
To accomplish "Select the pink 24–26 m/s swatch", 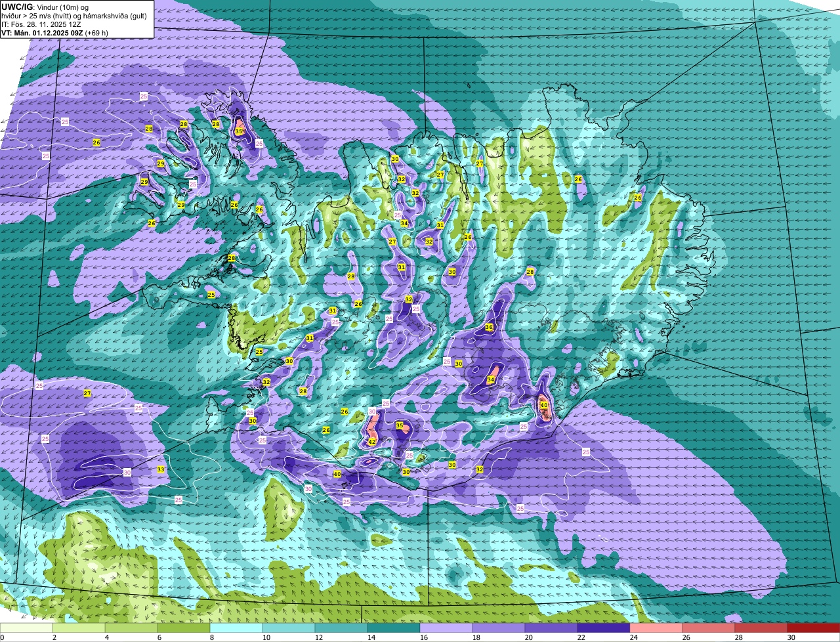I will point(656,628).
